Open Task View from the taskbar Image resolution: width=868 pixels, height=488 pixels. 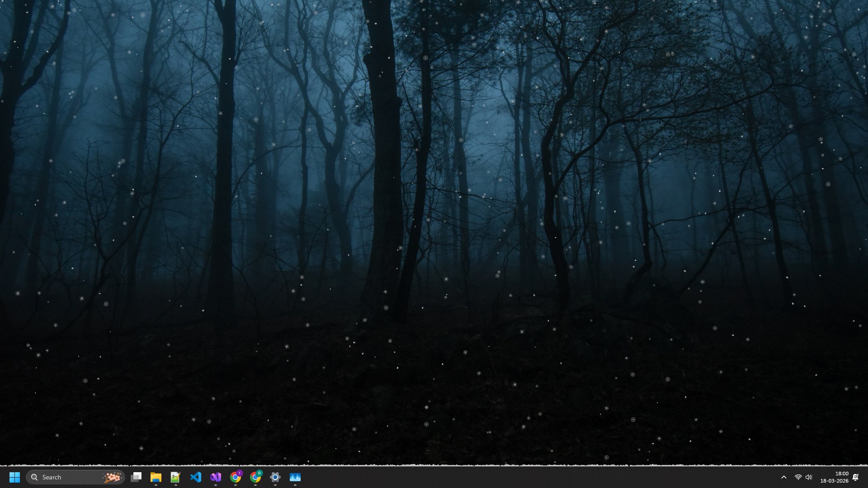pyautogui.click(x=136, y=477)
